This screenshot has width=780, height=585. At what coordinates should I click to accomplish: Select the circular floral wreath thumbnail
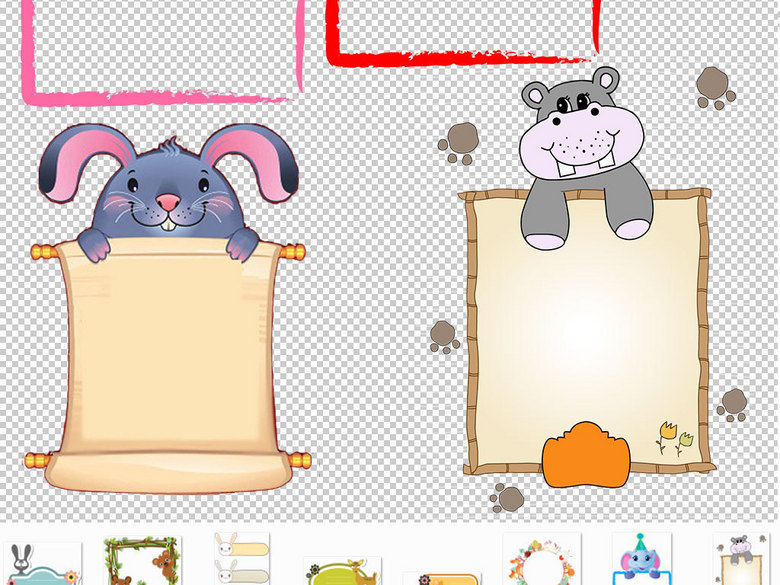pyautogui.click(x=541, y=560)
